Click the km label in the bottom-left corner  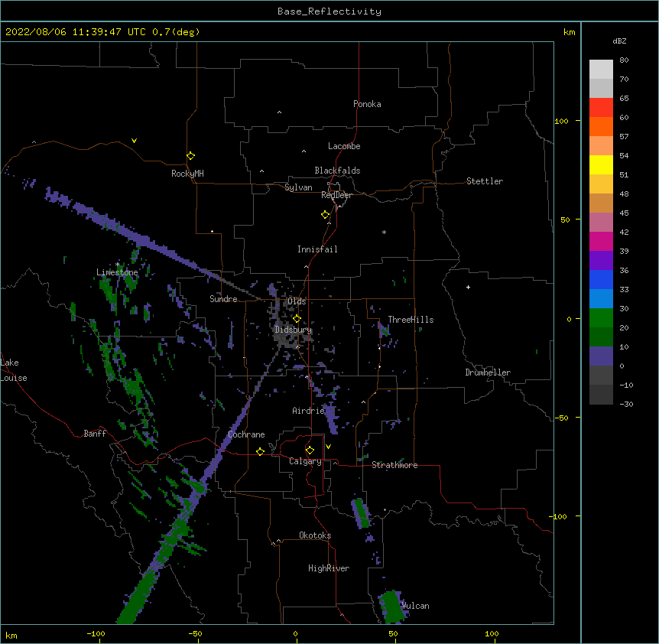[11, 635]
